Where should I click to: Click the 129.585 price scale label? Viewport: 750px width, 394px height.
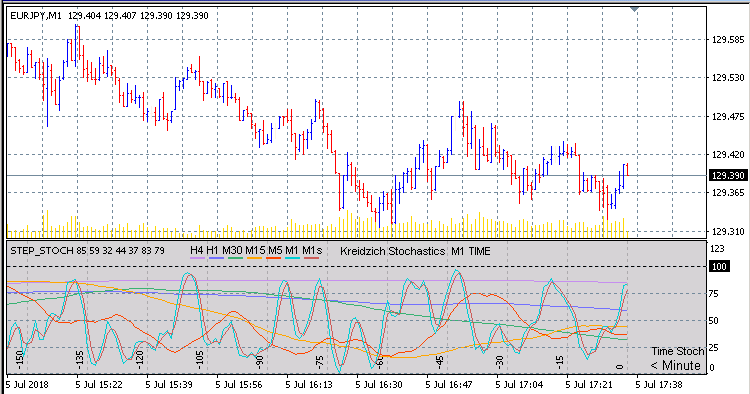click(x=728, y=40)
